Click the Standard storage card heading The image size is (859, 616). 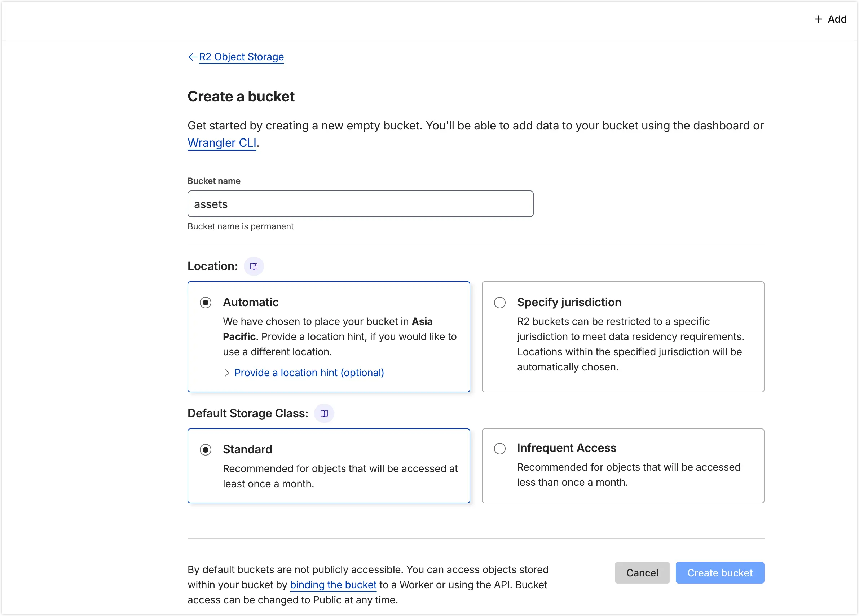point(247,449)
